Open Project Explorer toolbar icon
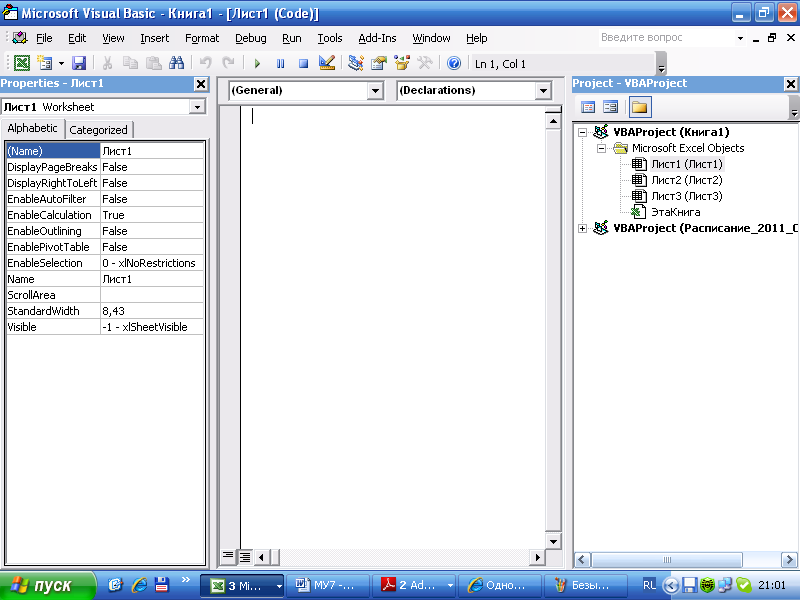 [356, 63]
